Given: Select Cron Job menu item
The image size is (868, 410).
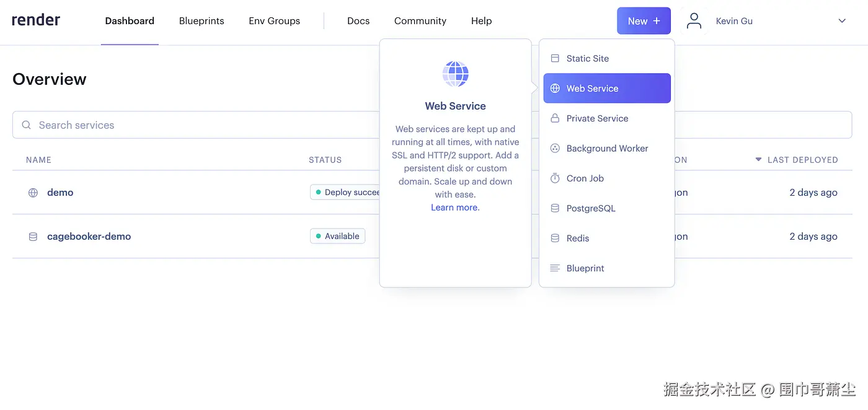Looking at the screenshot, I should (607, 178).
